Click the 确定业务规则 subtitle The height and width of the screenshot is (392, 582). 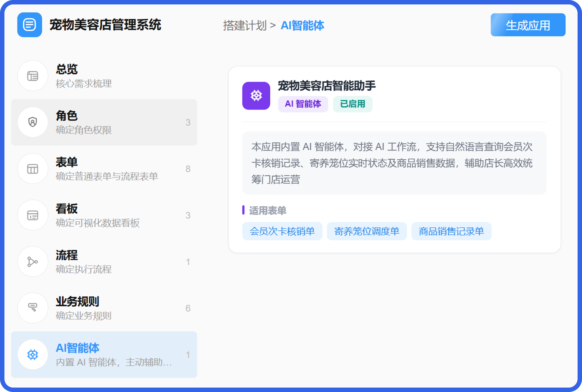pos(84,316)
